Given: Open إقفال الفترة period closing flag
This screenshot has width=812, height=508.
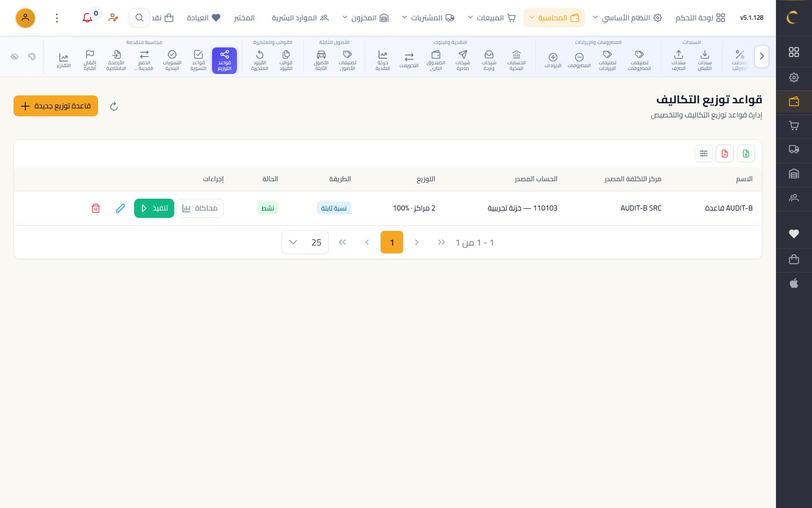Looking at the screenshot, I should click(90, 60).
